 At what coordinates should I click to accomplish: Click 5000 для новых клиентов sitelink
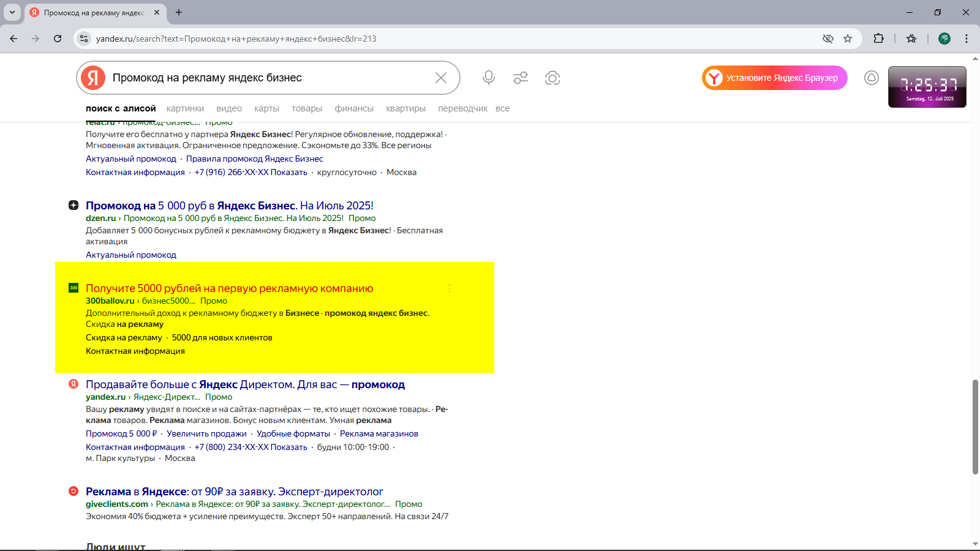(x=222, y=337)
